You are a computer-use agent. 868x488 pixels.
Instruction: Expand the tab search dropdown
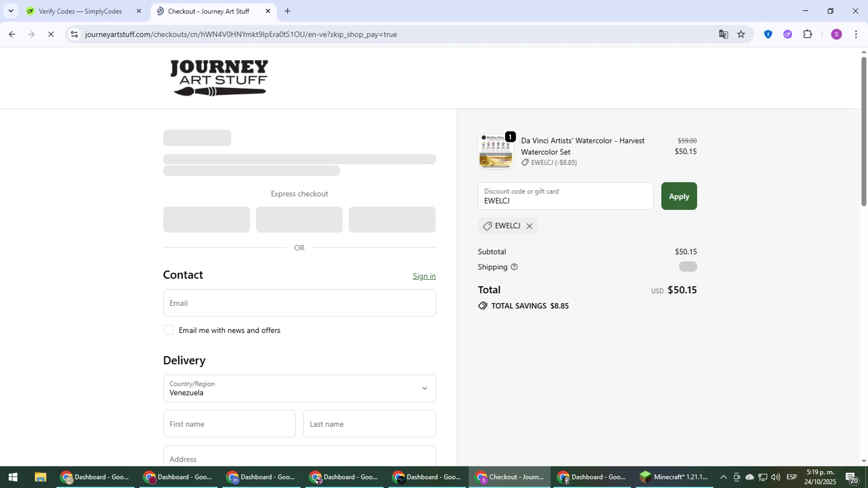pos(10,11)
